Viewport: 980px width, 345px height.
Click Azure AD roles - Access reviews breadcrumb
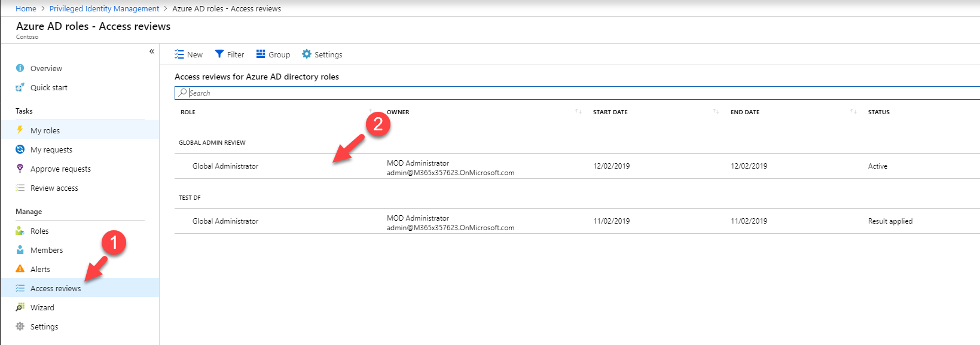tap(227, 8)
